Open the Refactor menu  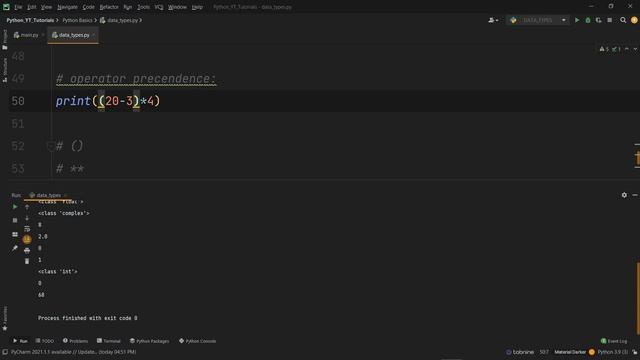click(x=109, y=7)
